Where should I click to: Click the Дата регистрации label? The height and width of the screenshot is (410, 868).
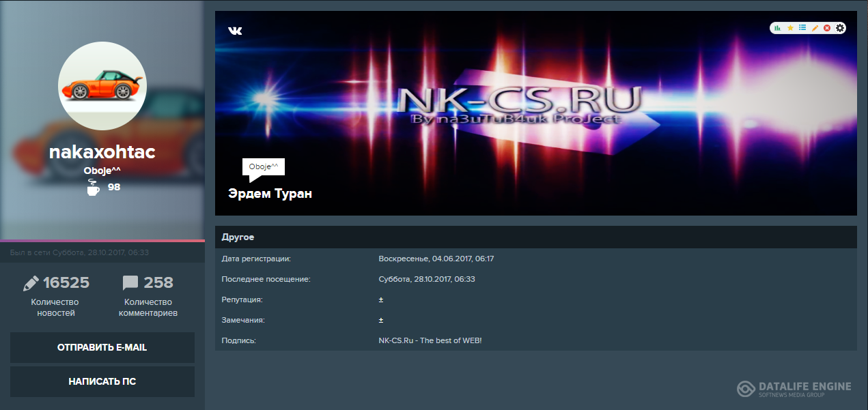click(x=256, y=259)
